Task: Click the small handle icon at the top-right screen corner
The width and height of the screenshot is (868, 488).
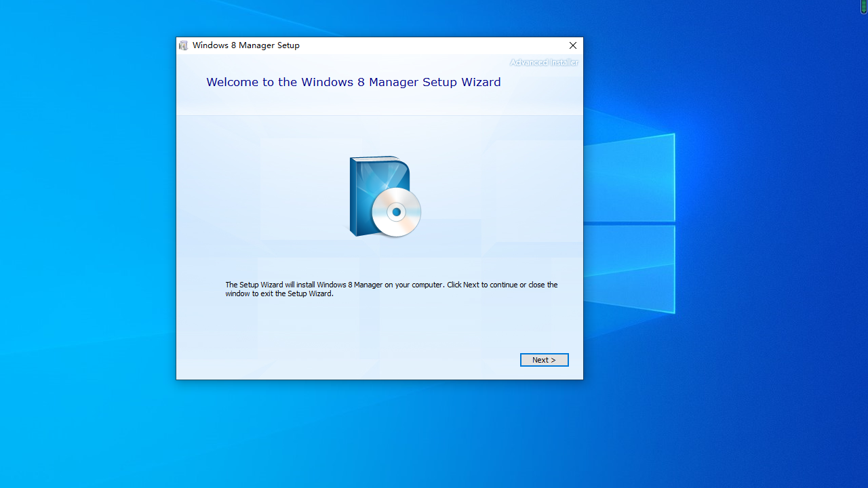Action: coord(863,7)
